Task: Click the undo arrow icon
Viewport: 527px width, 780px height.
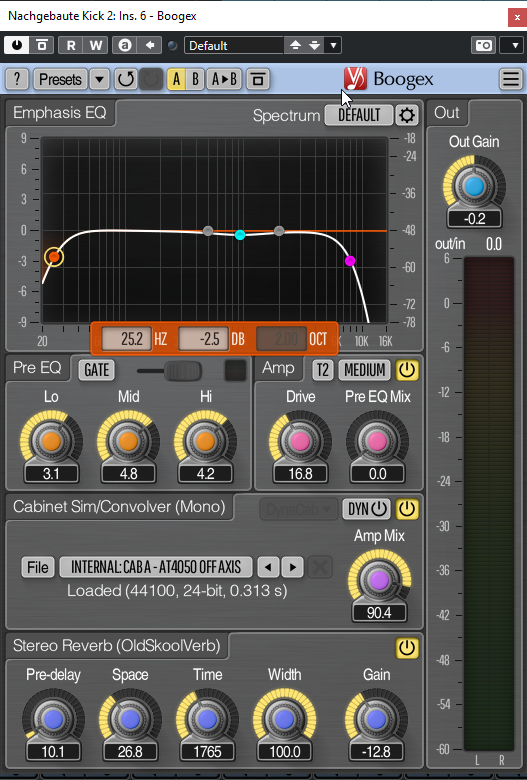Action: point(125,79)
